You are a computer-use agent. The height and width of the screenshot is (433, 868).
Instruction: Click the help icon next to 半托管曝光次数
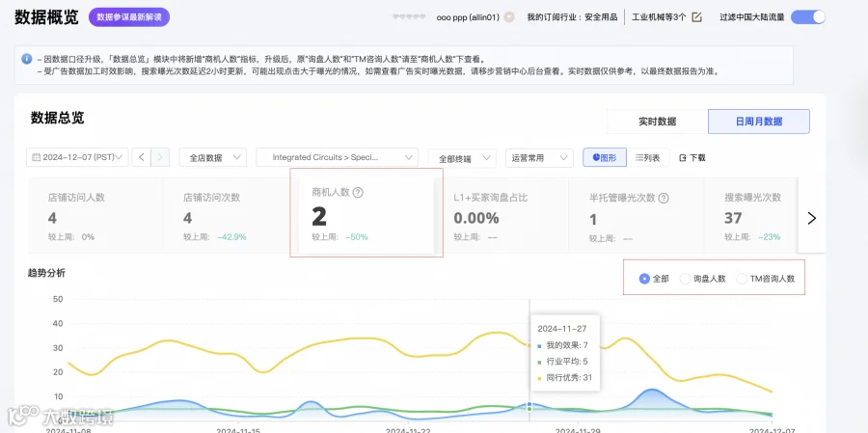(664, 198)
